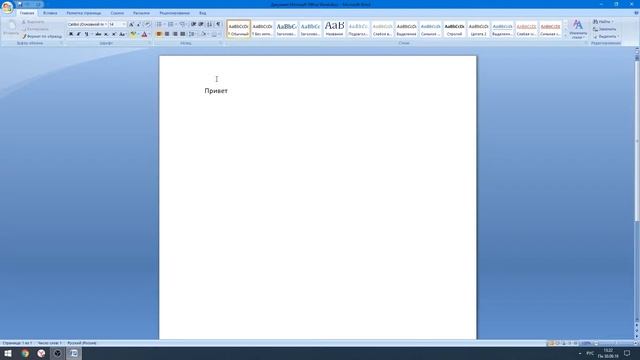Screen dimensions: 640x360
Task: Click the word Привет in document
Action: click(x=216, y=91)
